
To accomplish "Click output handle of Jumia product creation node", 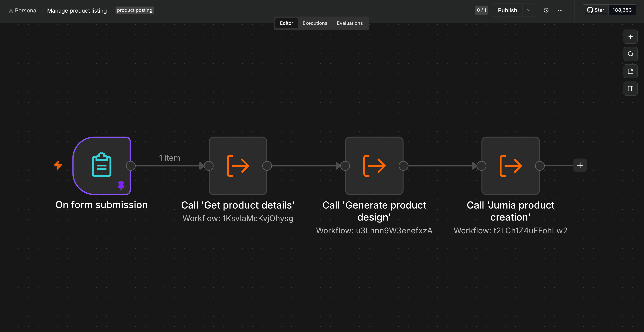I will tap(540, 166).
